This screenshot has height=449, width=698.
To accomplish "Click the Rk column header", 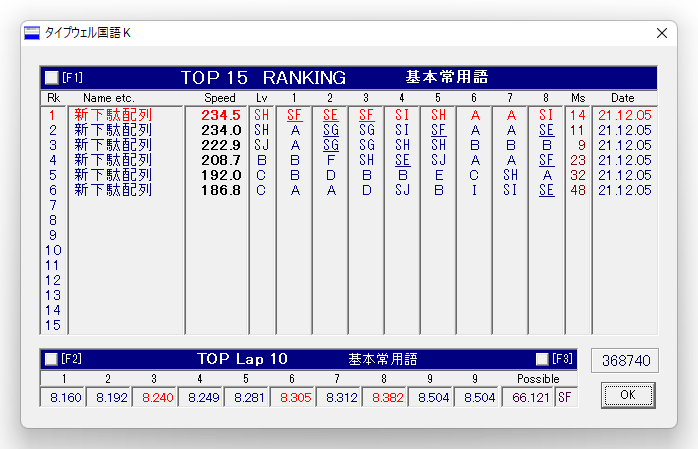I will pos(53,98).
